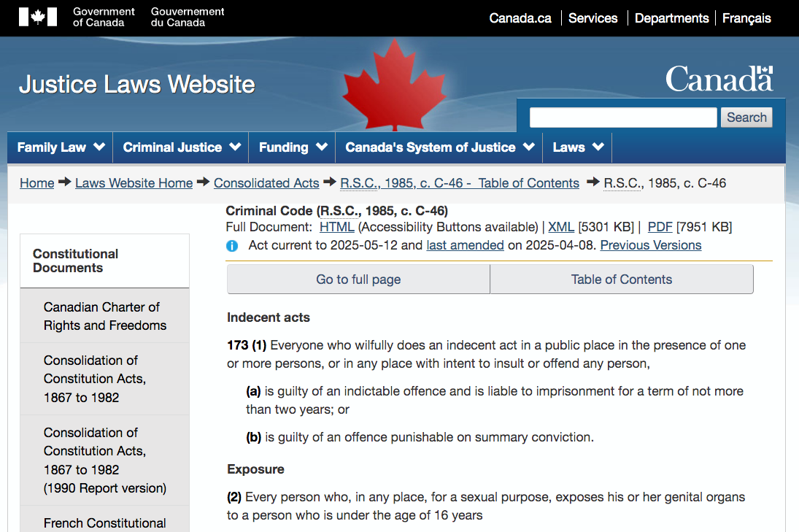Open the Laws menu
This screenshot has height=532, width=799.
(x=577, y=147)
